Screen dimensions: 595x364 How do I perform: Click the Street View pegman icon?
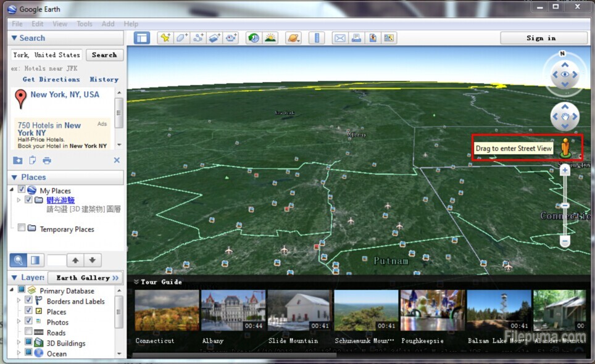tap(565, 148)
